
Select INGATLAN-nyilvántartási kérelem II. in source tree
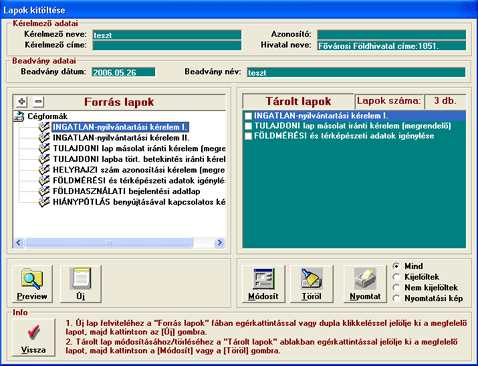pos(121,138)
